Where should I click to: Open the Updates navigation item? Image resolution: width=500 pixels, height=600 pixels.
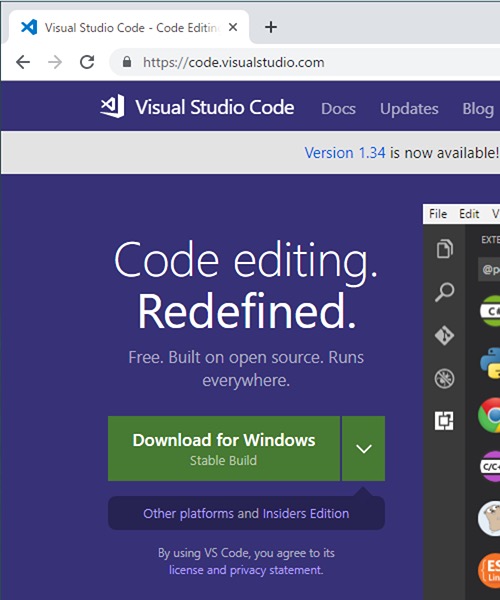[x=409, y=109]
